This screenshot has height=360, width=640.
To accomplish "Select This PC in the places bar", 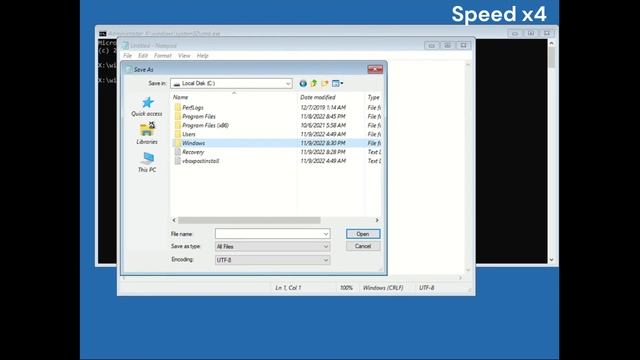I will (x=147, y=162).
